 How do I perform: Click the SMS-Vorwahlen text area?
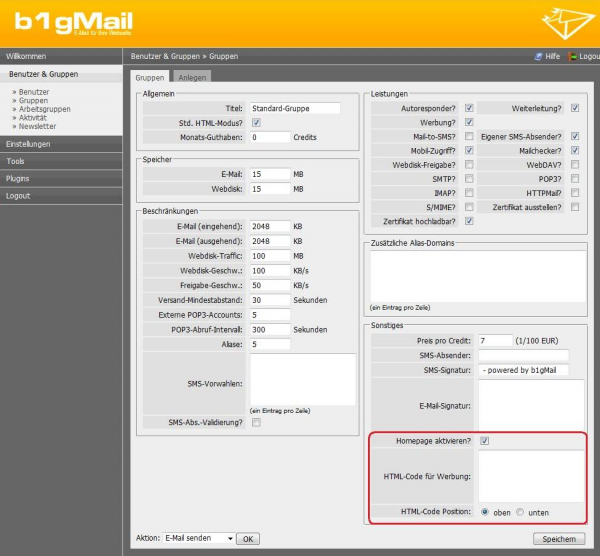coord(303,379)
